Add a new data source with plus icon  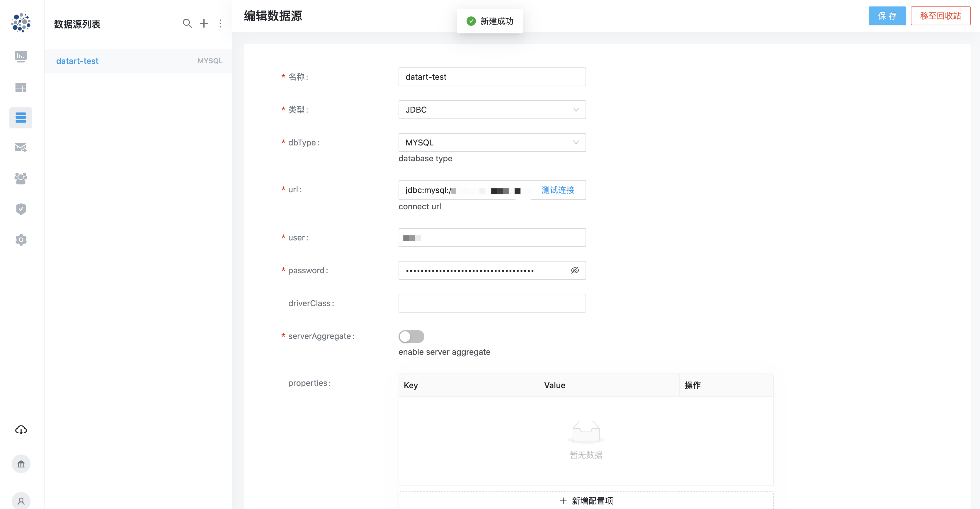pyautogui.click(x=204, y=24)
